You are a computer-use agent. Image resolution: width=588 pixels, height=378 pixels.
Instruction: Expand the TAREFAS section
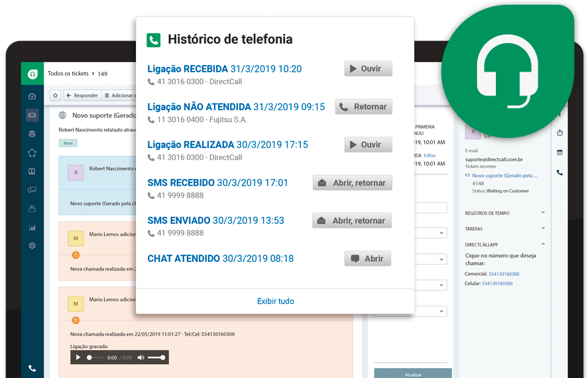click(x=505, y=228)
